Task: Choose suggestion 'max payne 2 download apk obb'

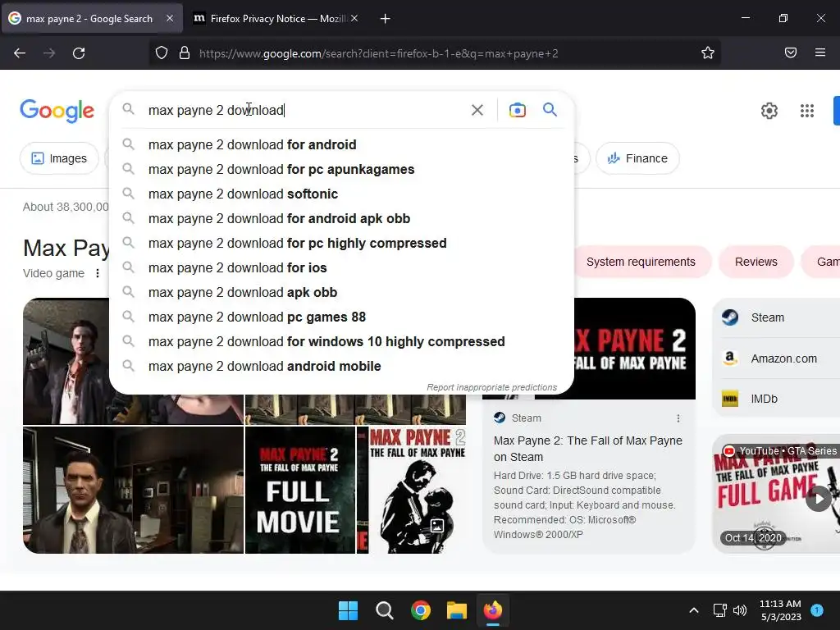Action: pos(341,293)
